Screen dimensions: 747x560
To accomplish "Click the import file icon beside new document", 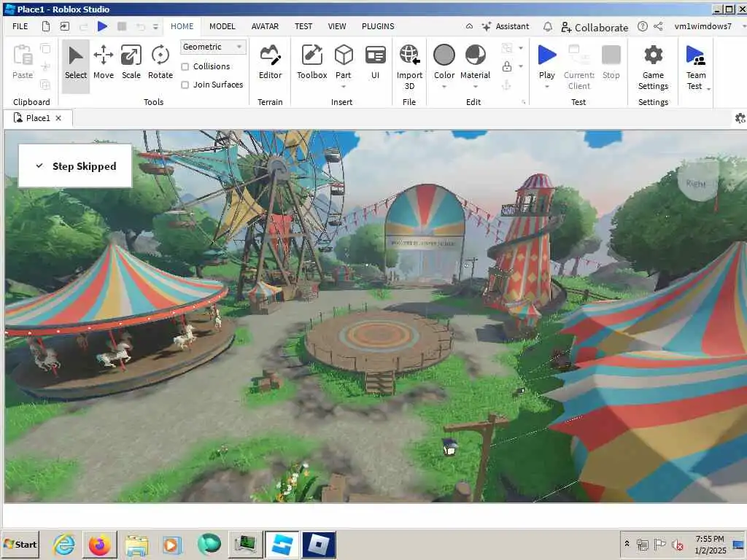I will click(x=64, y=26).
